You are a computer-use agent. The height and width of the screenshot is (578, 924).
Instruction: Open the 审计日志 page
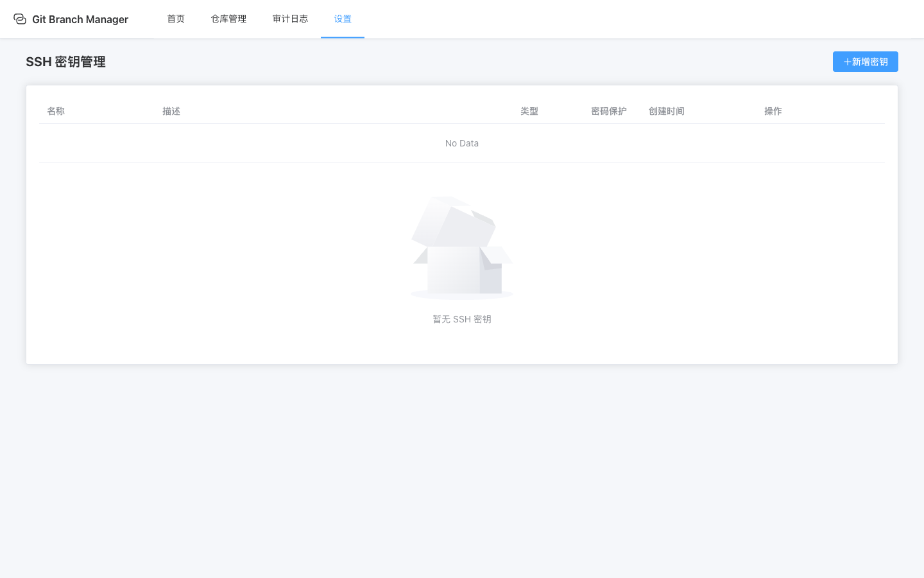[290, 19]
